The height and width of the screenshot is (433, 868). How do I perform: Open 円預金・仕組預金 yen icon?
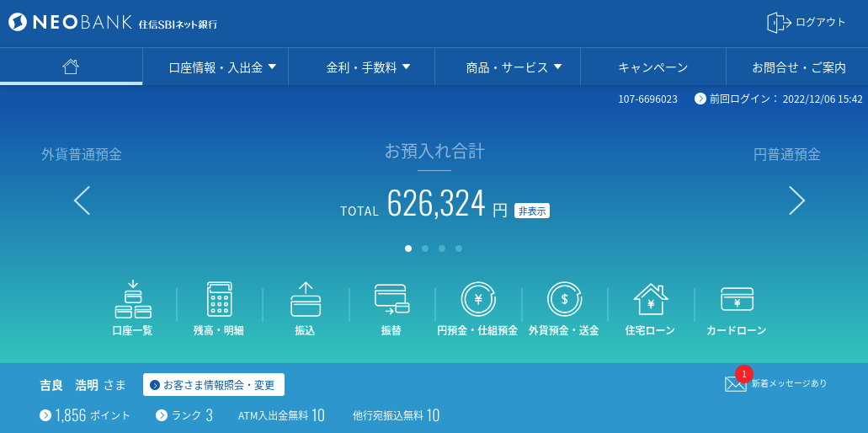(x=478, y=299)
